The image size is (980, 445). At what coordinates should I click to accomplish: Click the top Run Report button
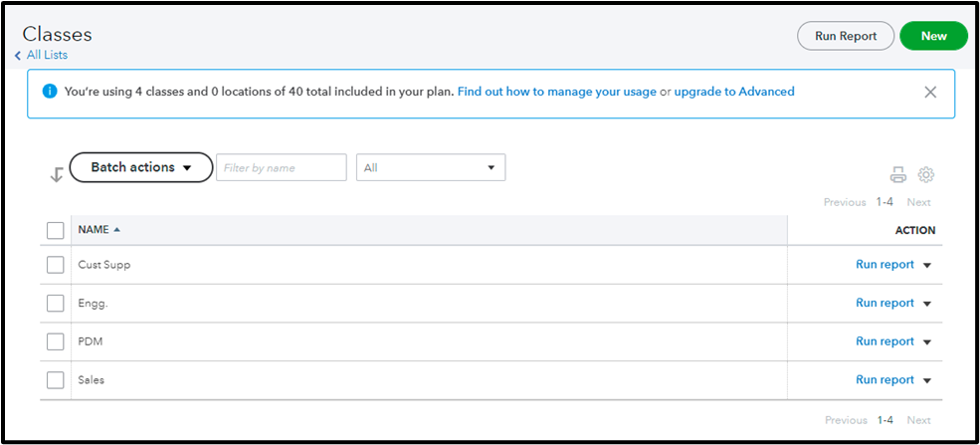846,36
